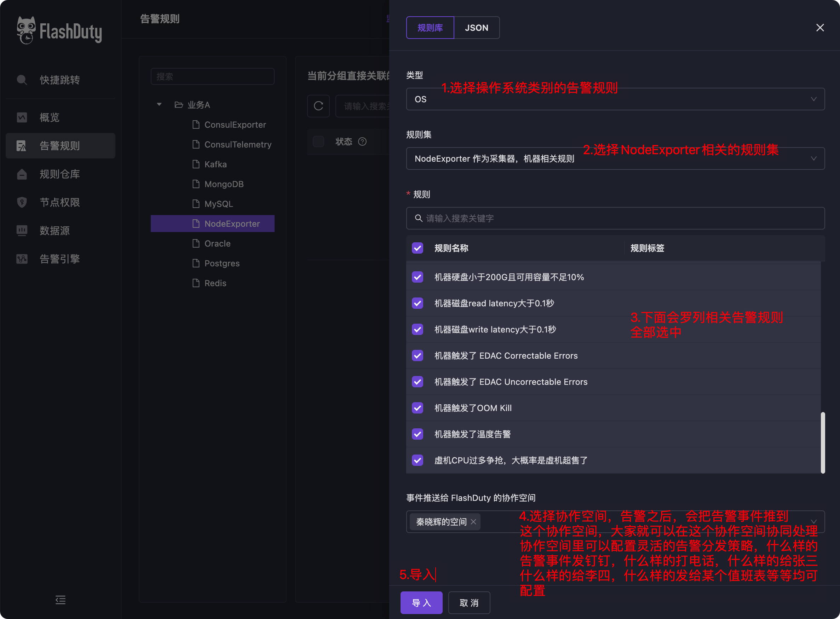Click the 导入 import button
This screenshot has width=840, height=619.
coord(421,603)
